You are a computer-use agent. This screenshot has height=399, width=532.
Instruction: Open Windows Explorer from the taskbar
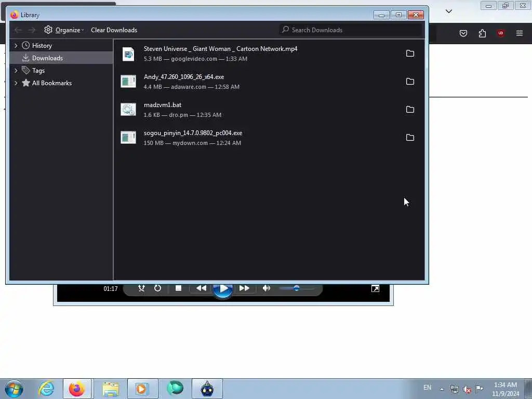pos(111,389)
